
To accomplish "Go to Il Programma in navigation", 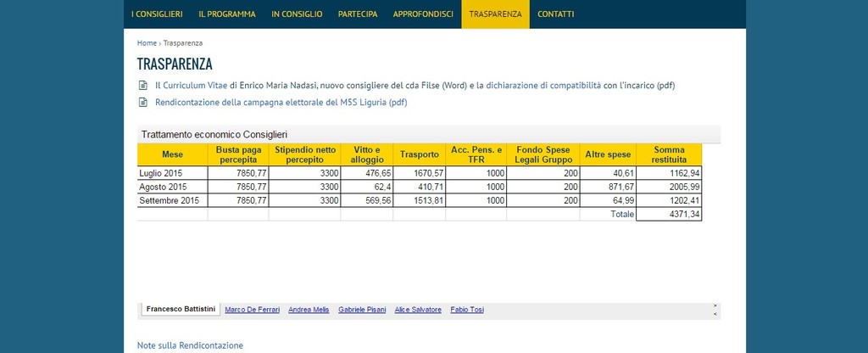I will point(226,14).
